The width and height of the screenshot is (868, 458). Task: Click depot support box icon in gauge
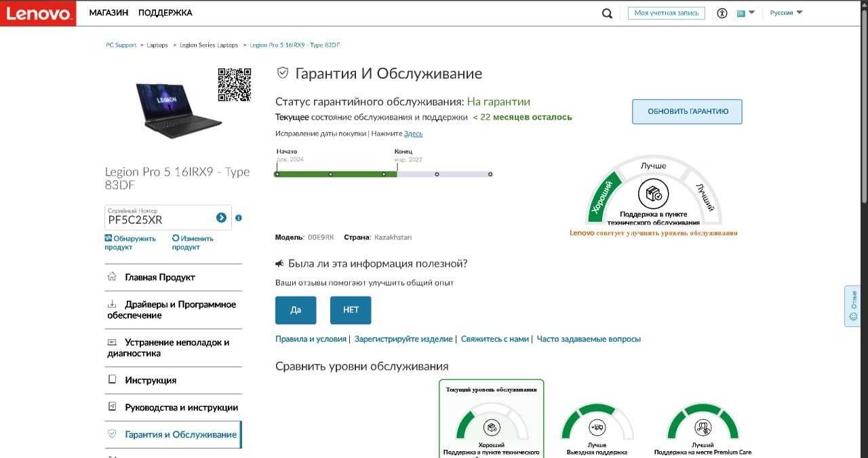pos(654,195)
